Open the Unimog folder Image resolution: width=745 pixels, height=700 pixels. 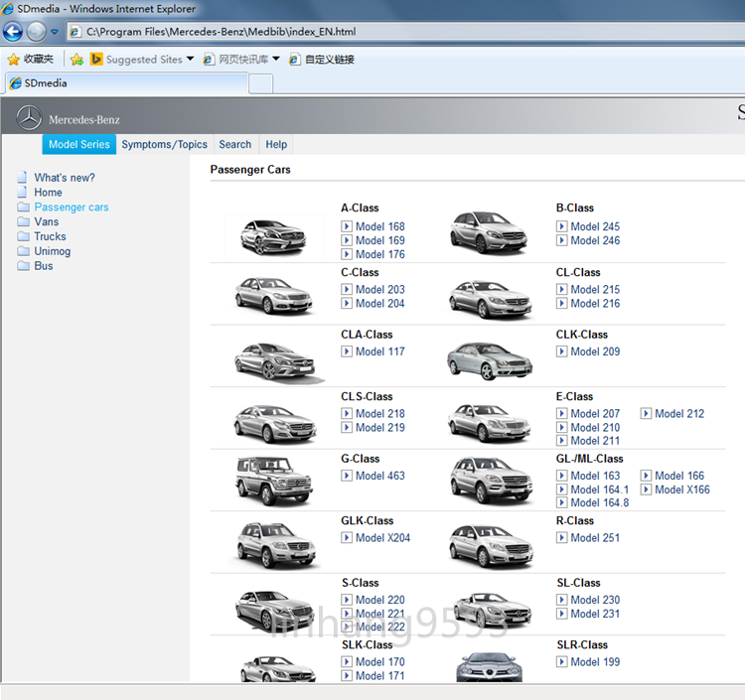tap(53, 251)
